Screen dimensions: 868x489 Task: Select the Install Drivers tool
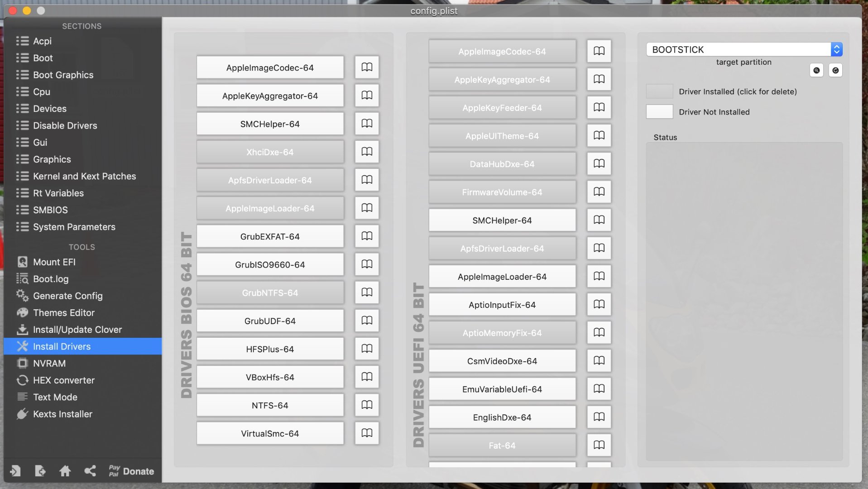pos(82,346)
